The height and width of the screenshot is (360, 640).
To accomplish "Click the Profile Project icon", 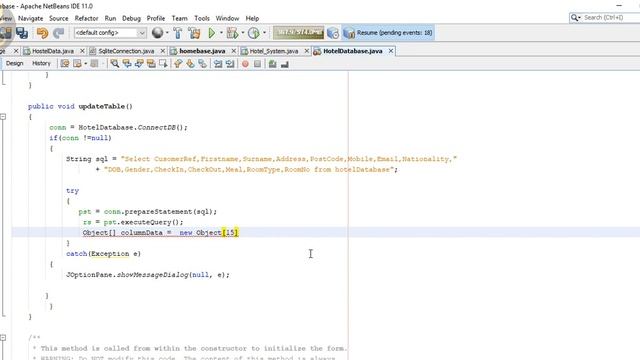I will coord(254,33).
